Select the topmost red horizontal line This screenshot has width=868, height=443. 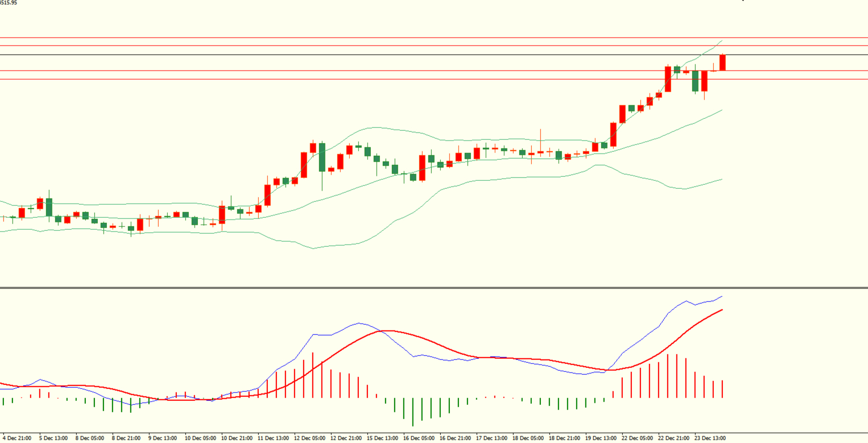click(398, 38)
